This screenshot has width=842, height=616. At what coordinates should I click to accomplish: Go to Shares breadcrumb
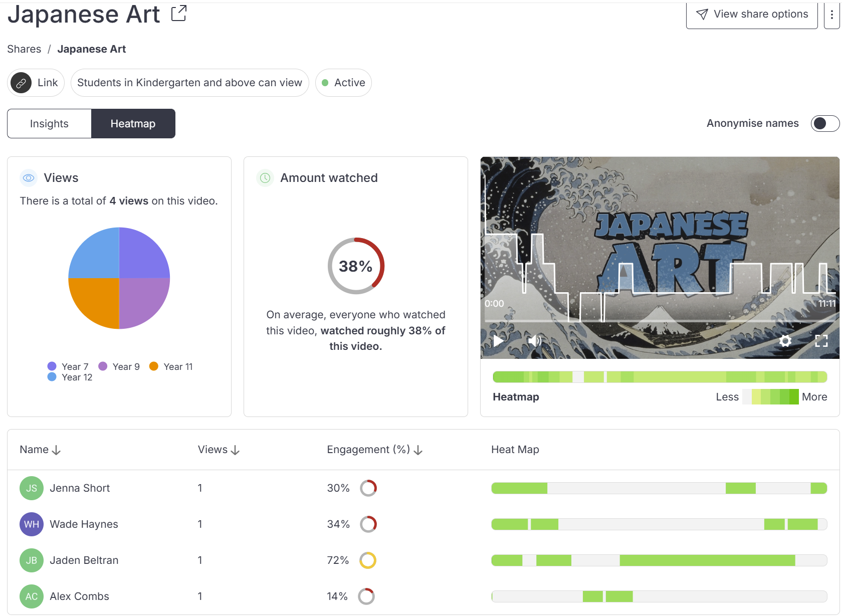click(x=24, y=49)
